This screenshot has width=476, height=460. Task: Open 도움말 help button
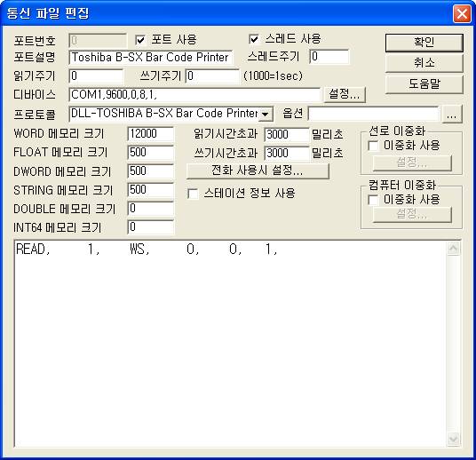pos(424,84)
